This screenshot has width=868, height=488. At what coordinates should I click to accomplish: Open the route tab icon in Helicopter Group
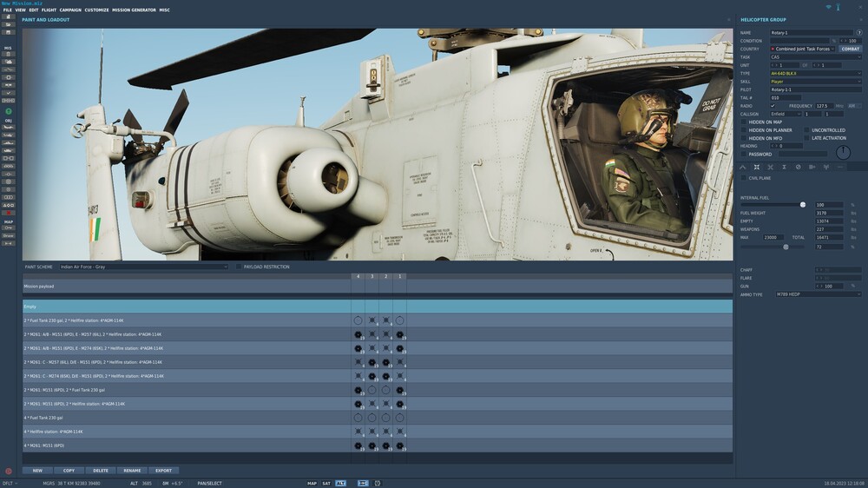click(x=743, y=168)
